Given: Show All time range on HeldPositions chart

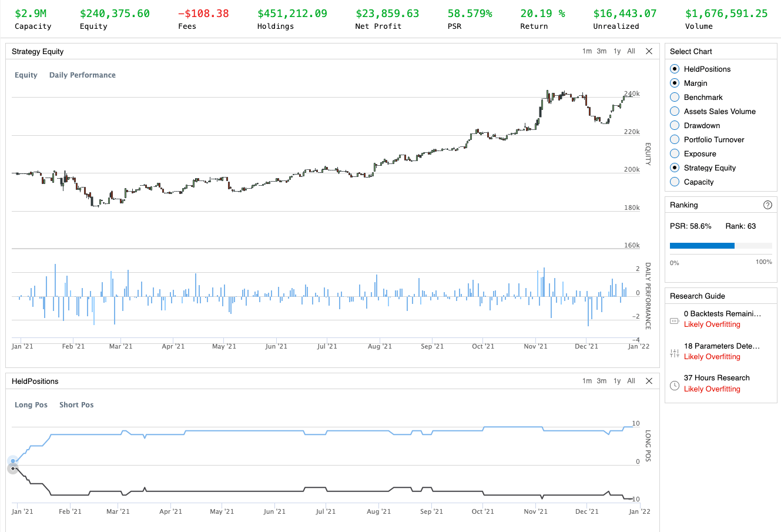Looking at the screenshot, I should (x=631, y=381).
